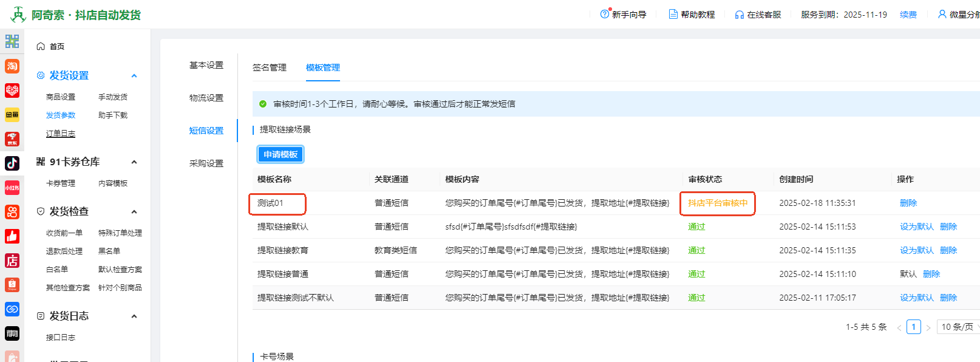Click the home icon beside 首页
This screenshot has height=362, width=980.
[x=41, y=46]
